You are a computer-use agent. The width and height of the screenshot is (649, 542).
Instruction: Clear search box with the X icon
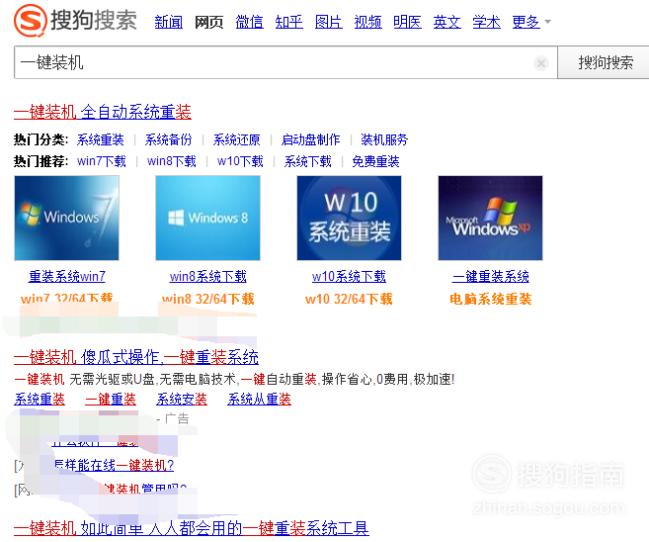pyautogui.click(x=541, y=63)
